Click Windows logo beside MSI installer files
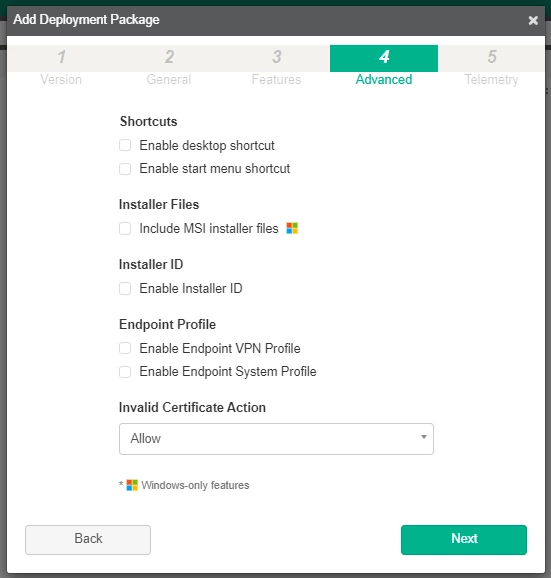Image resolution: width=551 pixels, height=578 pixels. coord(292,228)
